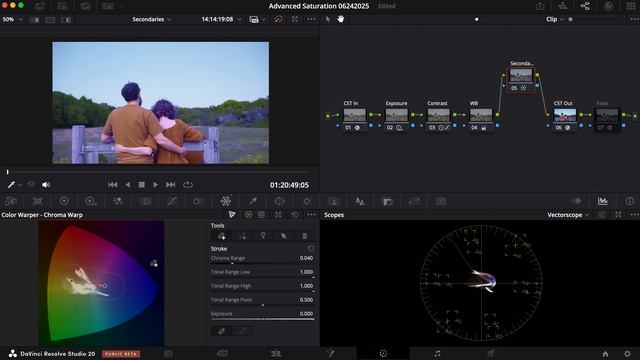Choose the selection arrow tool in Tools
640x360 pixels.
tap(284, 236)
